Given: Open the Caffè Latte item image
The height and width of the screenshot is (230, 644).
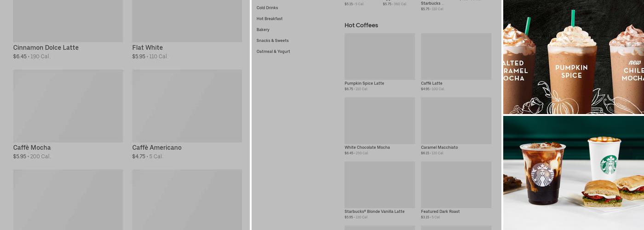Looking at the screenshot, I should click(x=456, y=56).
